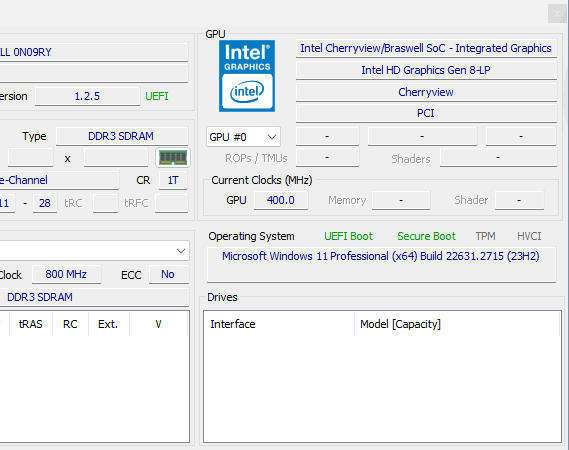Click the Memory clock value field
569x450 pixels.
pos(401,200)
